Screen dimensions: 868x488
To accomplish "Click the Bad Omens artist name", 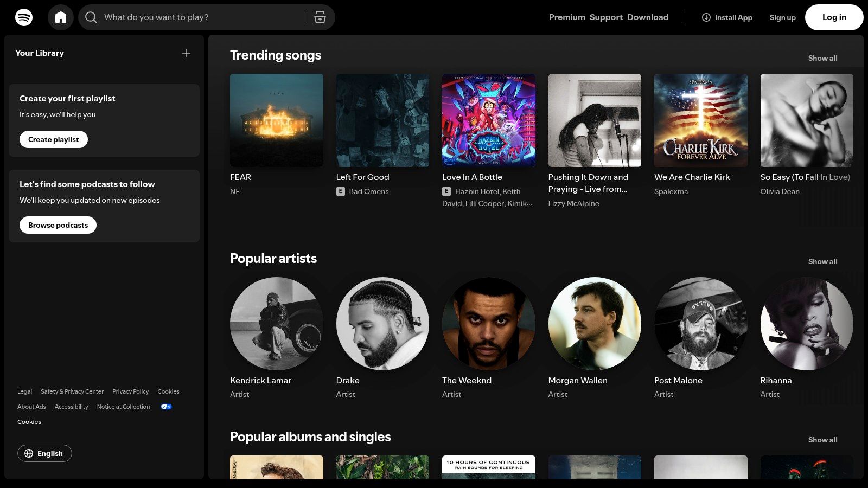I will pyautogui.click(x=369, y=191).
